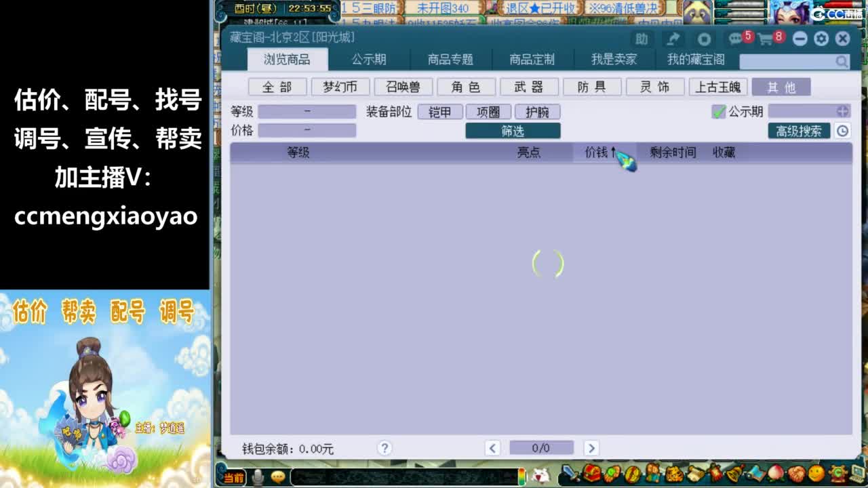Click the 0/0 page number field

tap(541, 448)
